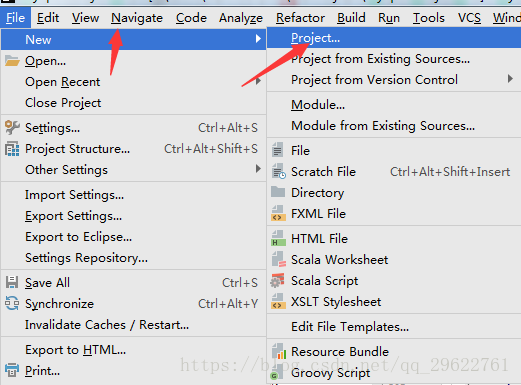Open the Run menu

[389, 18]
